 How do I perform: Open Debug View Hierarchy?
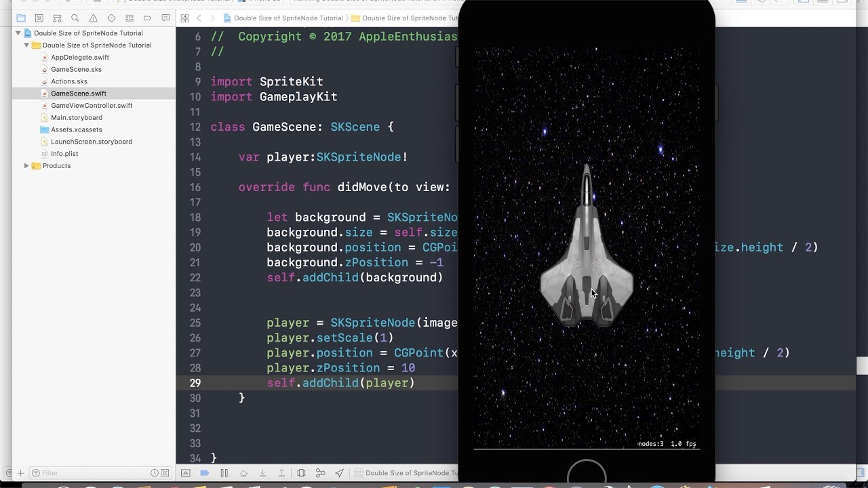tap(301, 473)
